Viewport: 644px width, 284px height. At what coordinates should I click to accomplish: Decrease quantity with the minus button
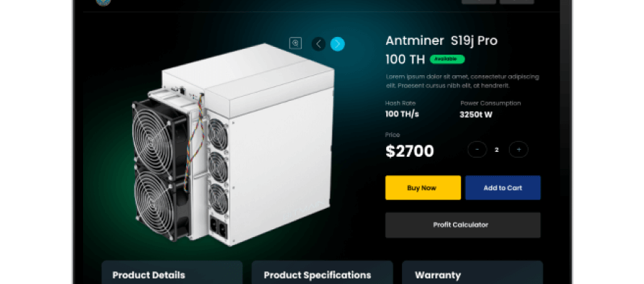tap(477, 150)
